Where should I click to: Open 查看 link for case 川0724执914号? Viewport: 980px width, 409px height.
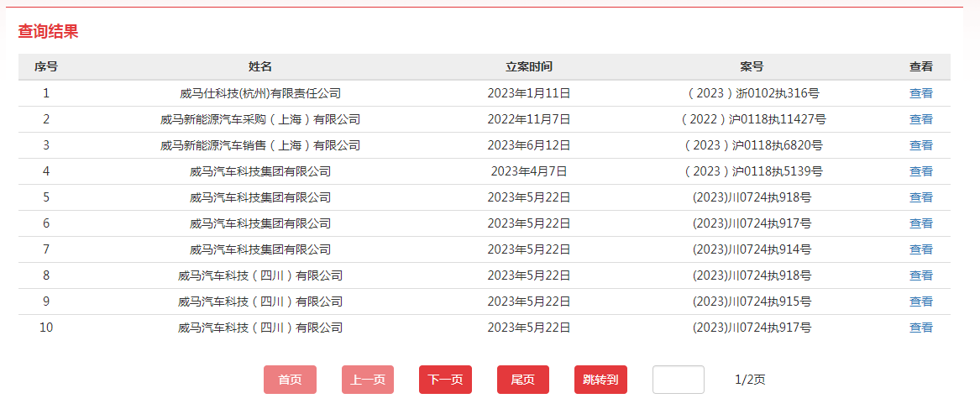click(920, 249)
